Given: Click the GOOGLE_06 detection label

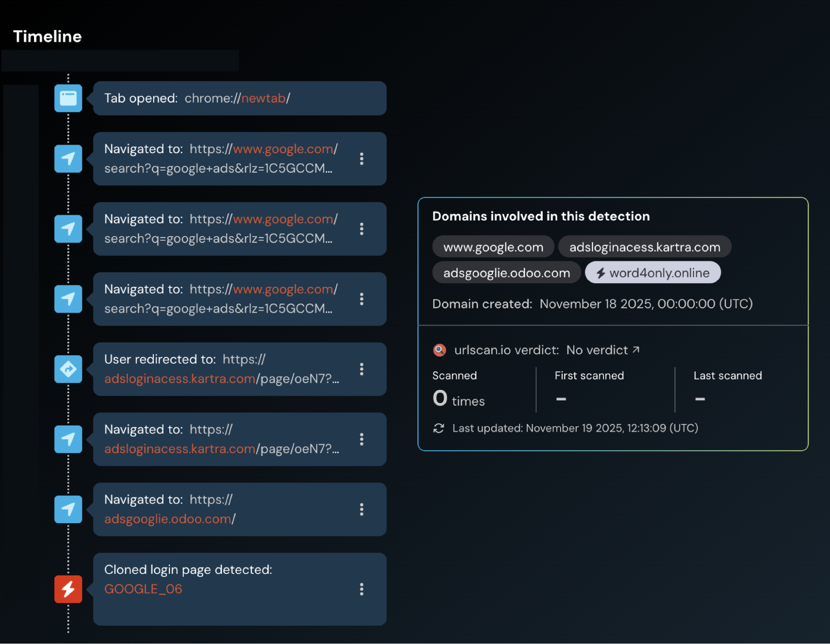Looking at the screenshot, I should tap(143, 588).
